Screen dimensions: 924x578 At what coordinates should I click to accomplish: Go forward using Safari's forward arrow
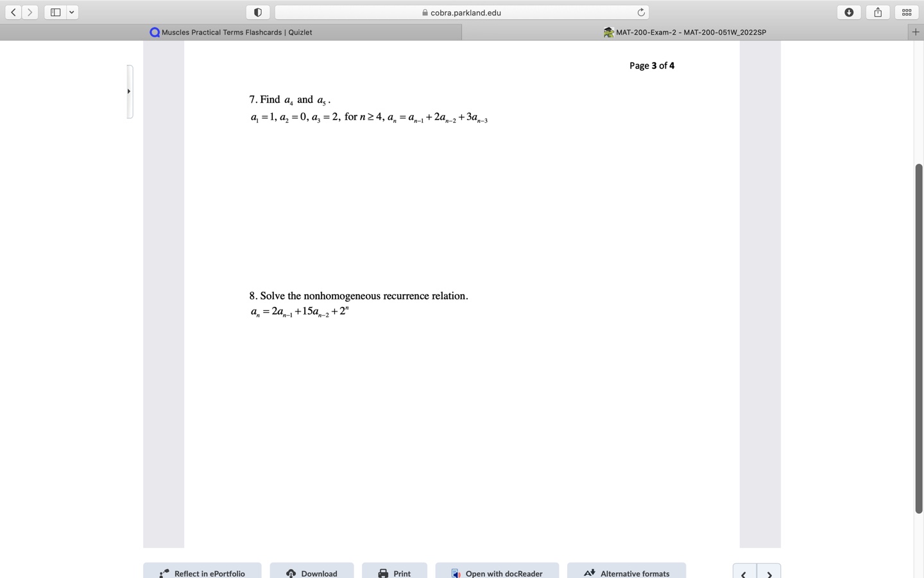coord(30,12)
